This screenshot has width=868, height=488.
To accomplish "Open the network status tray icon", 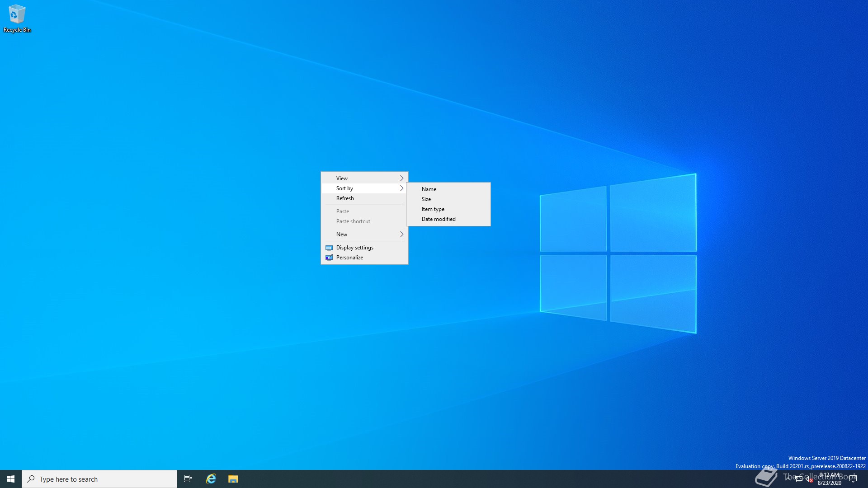I will point(799,479).
